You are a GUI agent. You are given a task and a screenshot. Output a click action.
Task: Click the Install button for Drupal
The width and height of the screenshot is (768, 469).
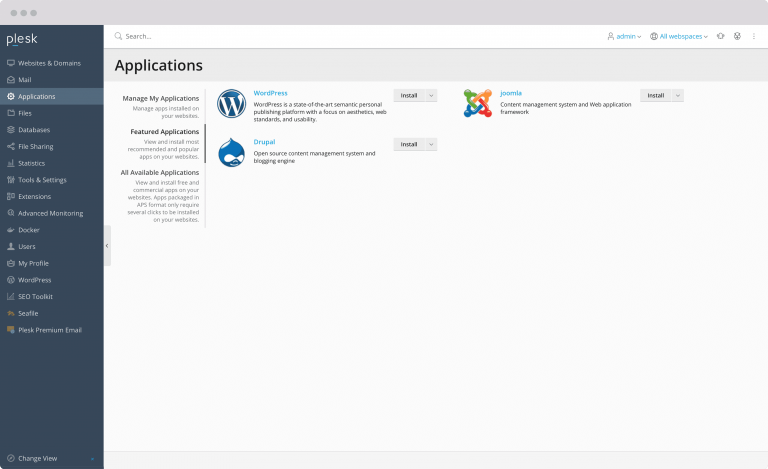point(409,144)
